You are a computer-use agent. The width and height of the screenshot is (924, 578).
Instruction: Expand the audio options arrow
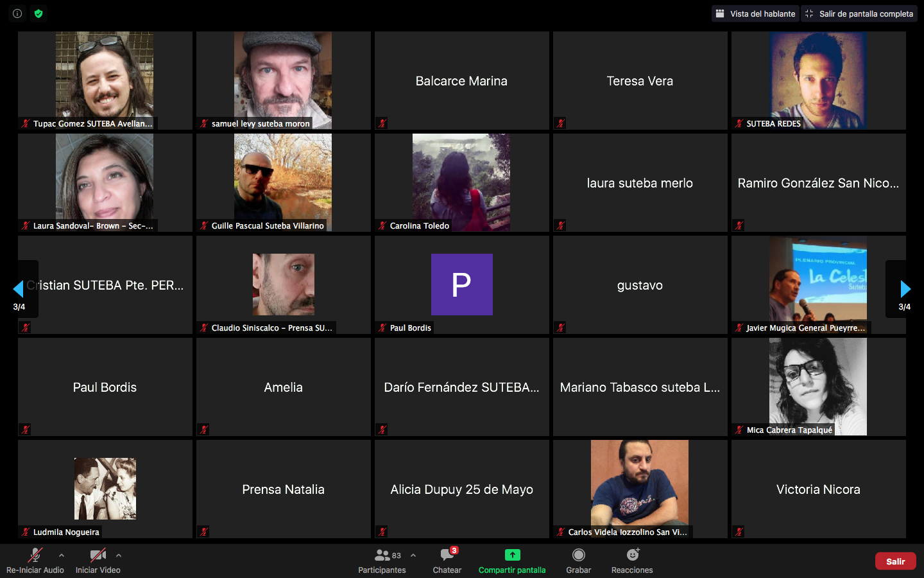(x=62, y=556)
